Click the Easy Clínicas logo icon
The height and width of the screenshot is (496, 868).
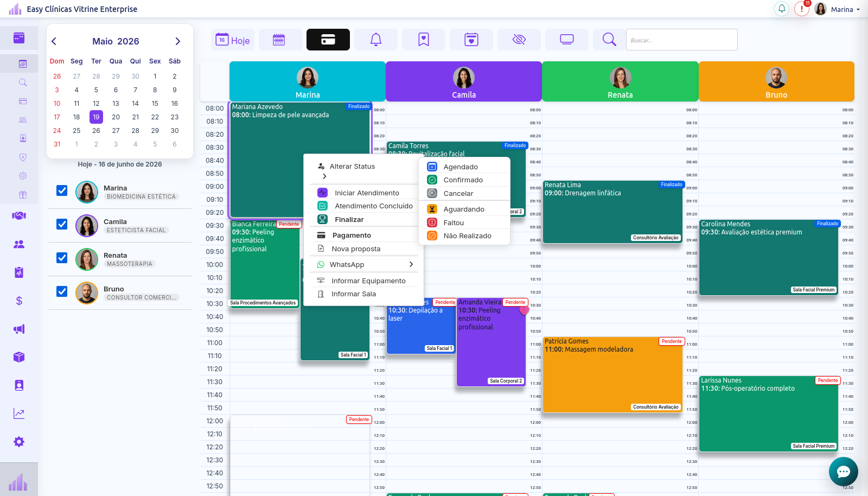coord(15,9)
